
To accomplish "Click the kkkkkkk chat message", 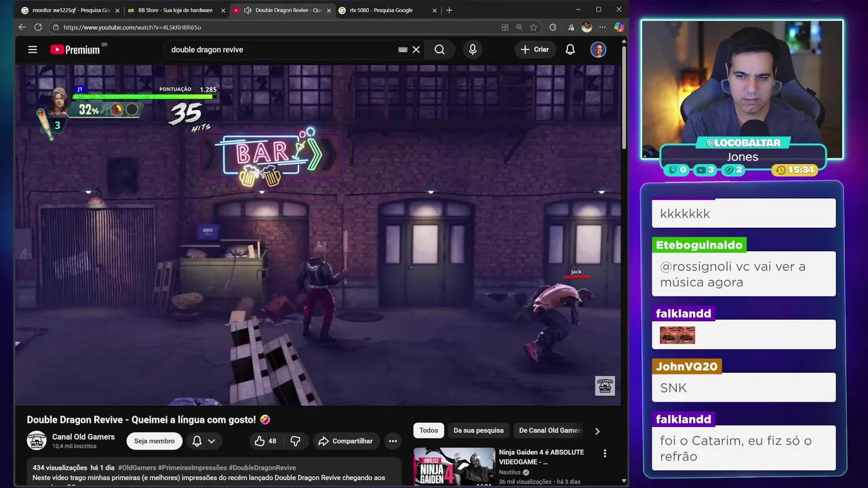I will click(x=744, y=213).
